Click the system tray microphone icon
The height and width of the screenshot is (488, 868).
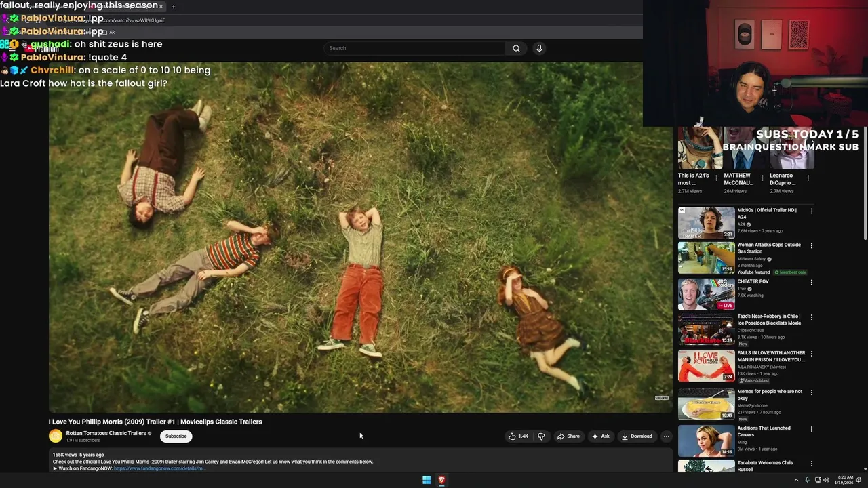[x=807, y=480]
